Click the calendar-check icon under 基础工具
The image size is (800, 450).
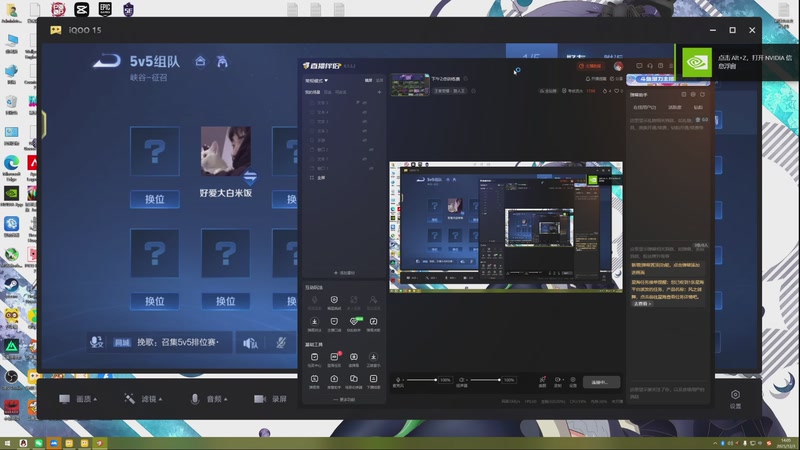point(314,358)
